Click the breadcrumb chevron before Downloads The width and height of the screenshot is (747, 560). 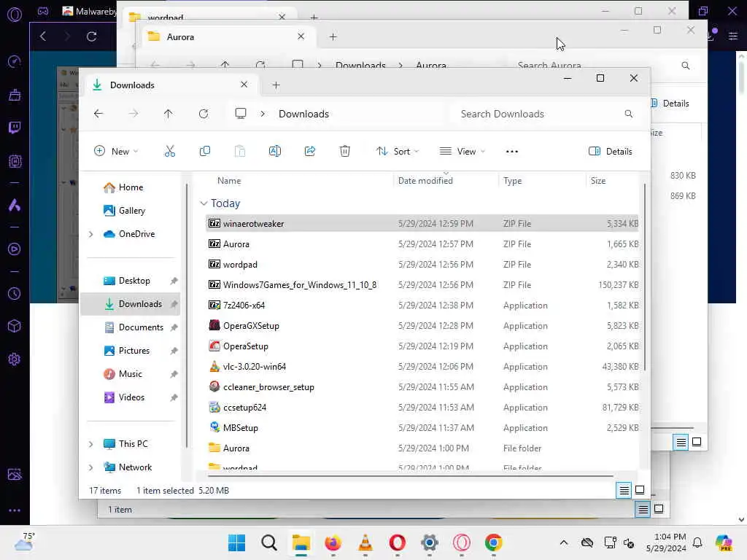pos(263,114)
